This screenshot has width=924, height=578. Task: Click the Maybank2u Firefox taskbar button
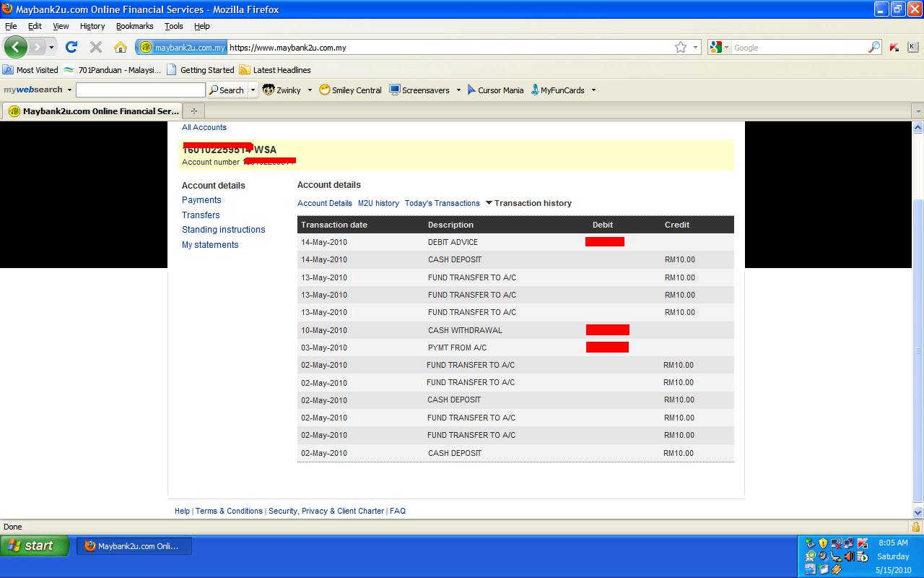click(134, 546)
